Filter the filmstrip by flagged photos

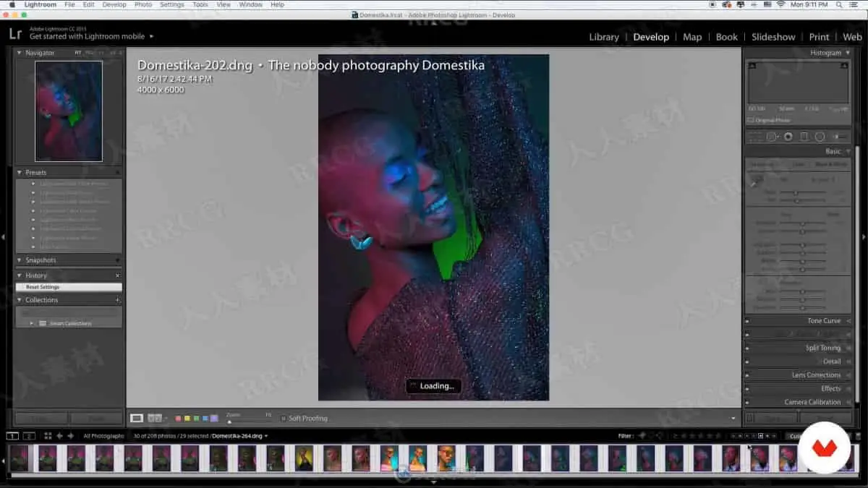pyautogui.click(x=642, y=436)
